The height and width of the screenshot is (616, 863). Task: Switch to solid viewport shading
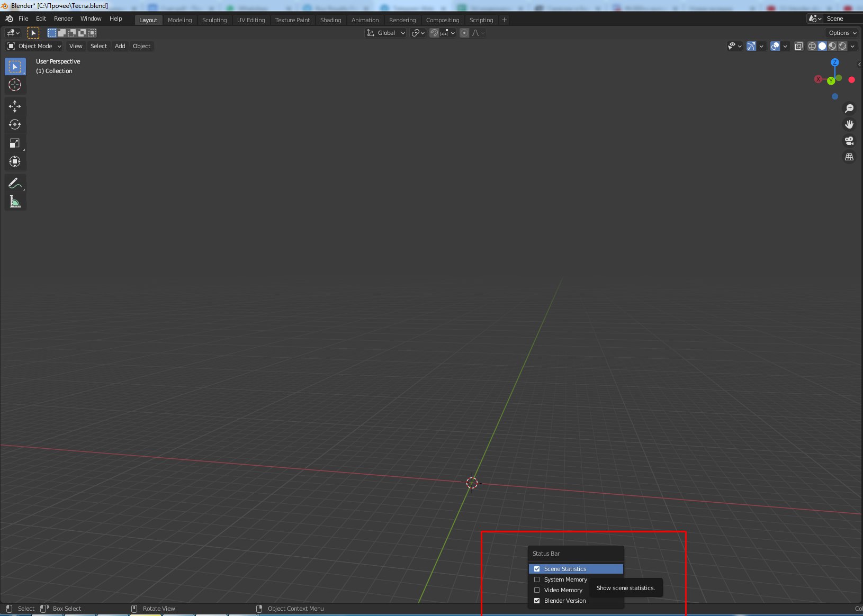(822, 46)
